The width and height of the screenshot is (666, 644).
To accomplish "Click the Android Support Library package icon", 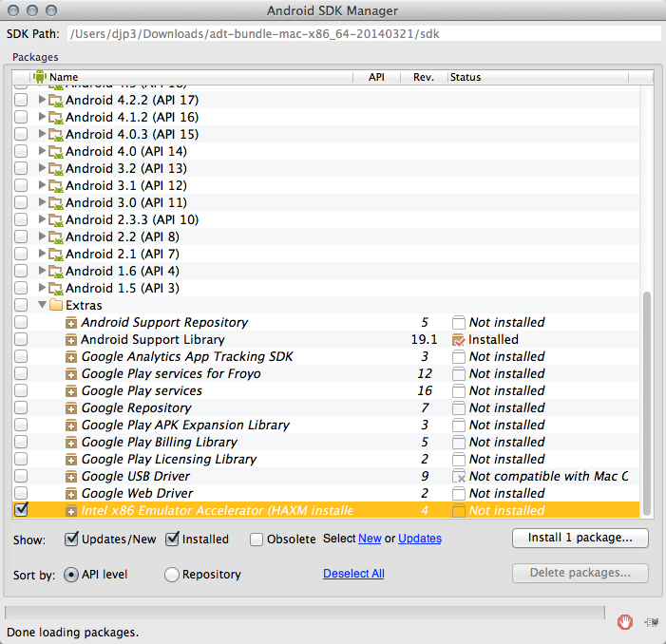I will 71,340.
